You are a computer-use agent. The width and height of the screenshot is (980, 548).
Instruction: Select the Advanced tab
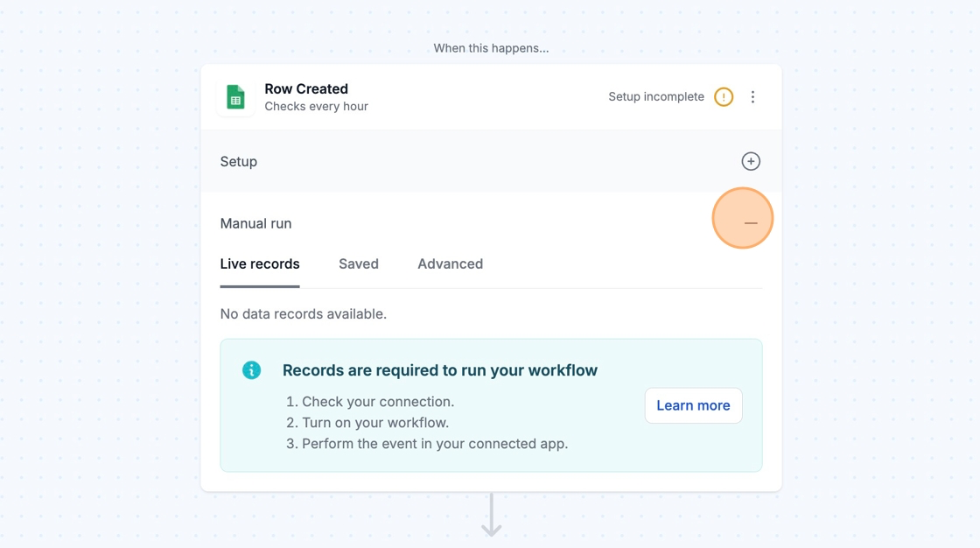click(450, 264)
